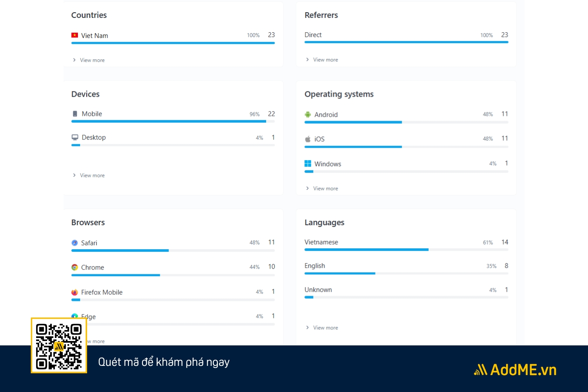Click the Mobile device icon
The image size is (588, 392).
coord(75,114)
